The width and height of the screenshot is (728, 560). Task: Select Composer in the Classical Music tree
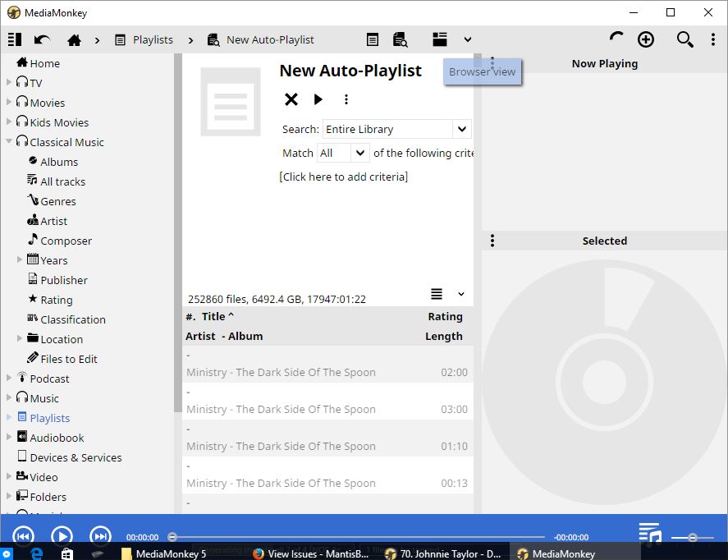(66, 241)
